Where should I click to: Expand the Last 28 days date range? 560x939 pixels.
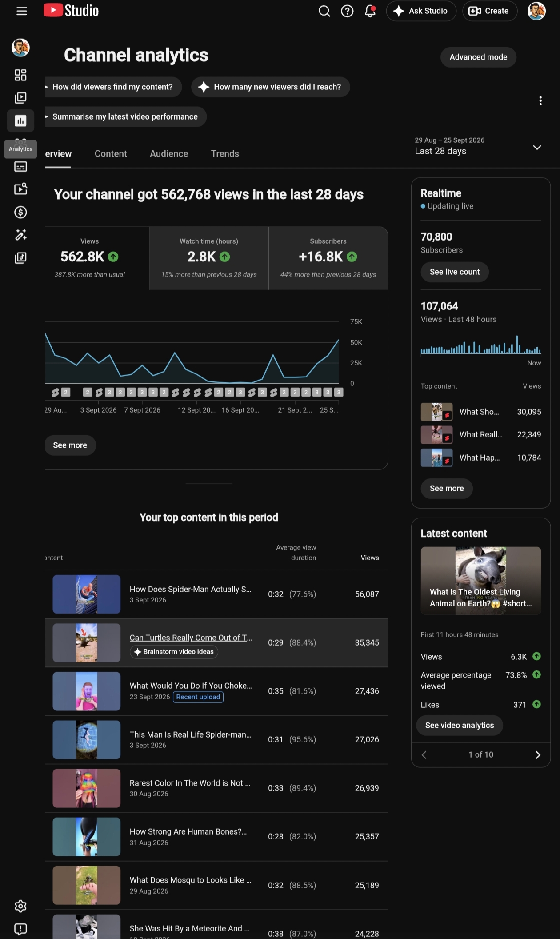pos(478,146)
